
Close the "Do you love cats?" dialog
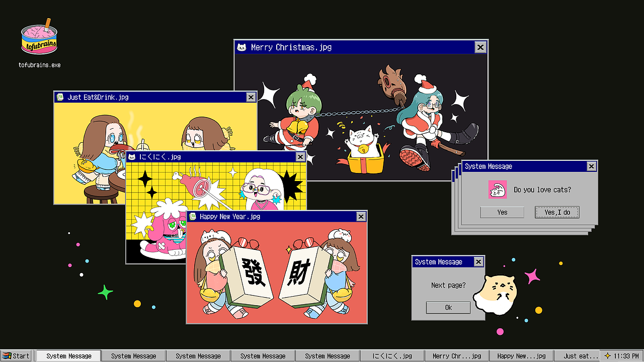(x=591, y=166)
